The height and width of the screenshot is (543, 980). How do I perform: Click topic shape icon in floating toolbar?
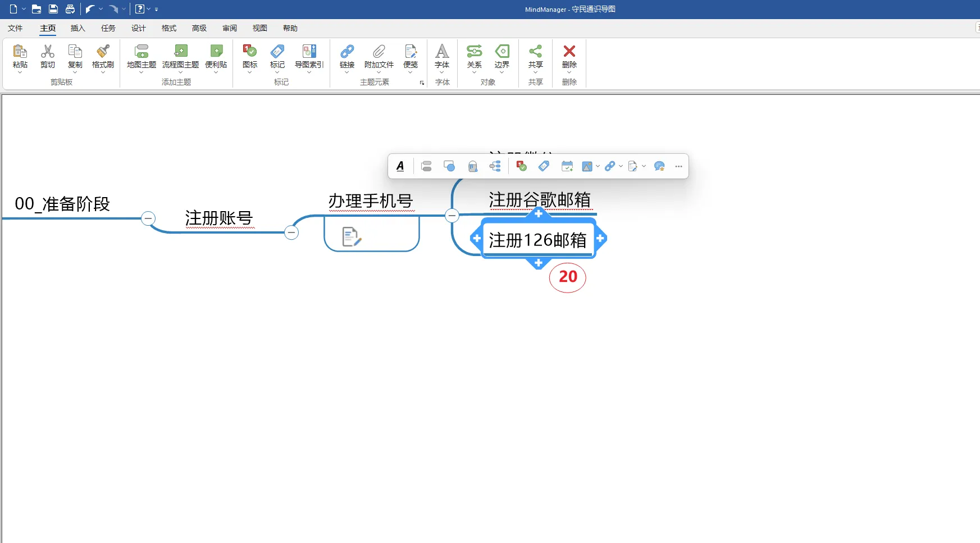[449, 166]
